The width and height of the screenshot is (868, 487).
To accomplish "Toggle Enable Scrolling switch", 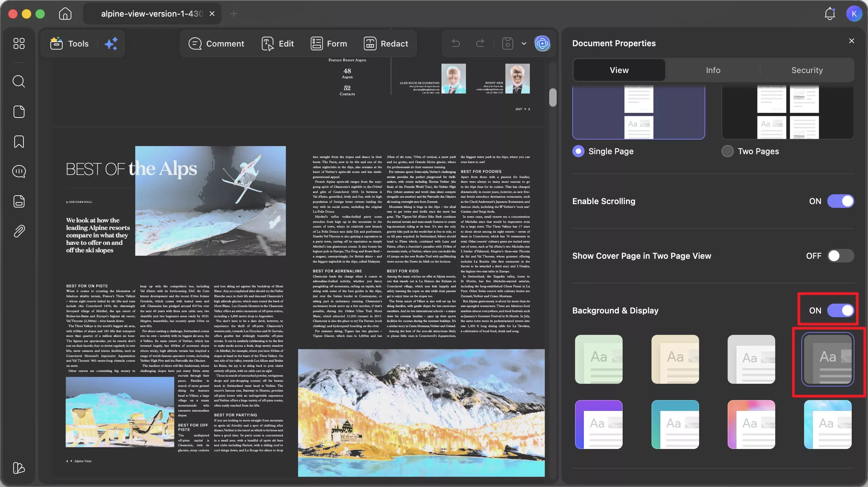I will pyautogui.click(x=840, y=201).
